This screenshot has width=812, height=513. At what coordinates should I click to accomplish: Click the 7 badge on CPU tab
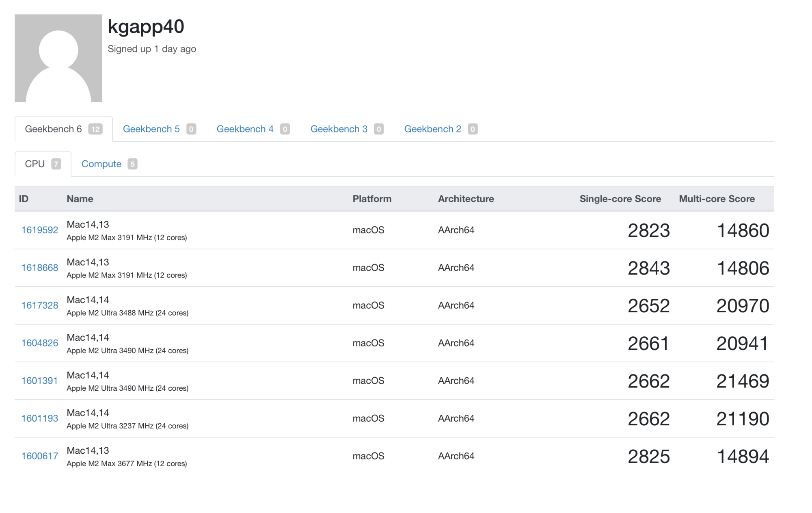pyautogui.click(x=56, y=164)
